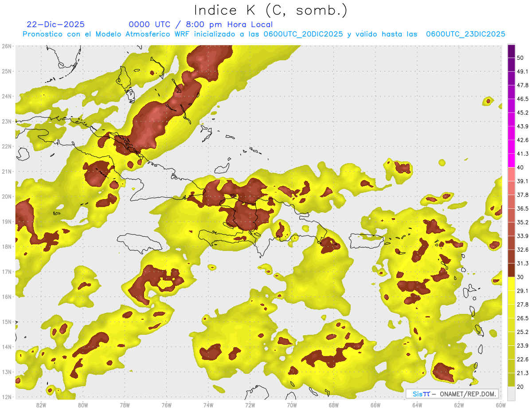Select the '22-Dic-2025' date text
The image size is (532, 411).
(55, 24)
